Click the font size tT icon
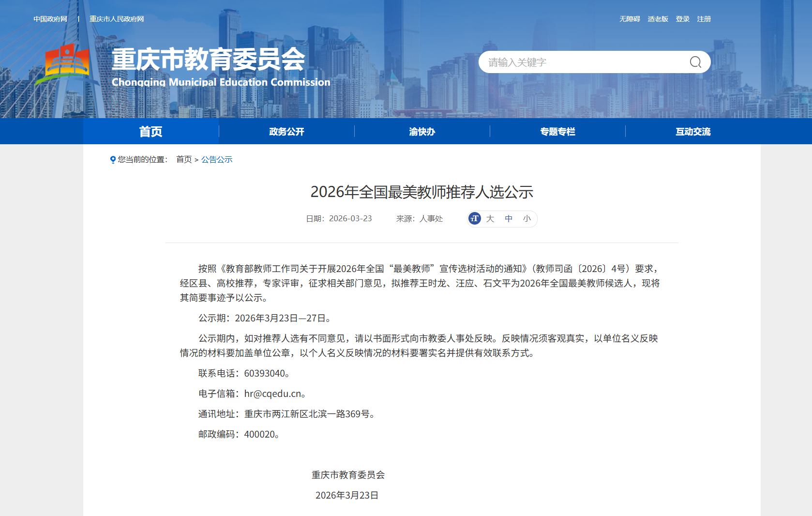Screen dimensions: 812x516 tap(475, 219)
